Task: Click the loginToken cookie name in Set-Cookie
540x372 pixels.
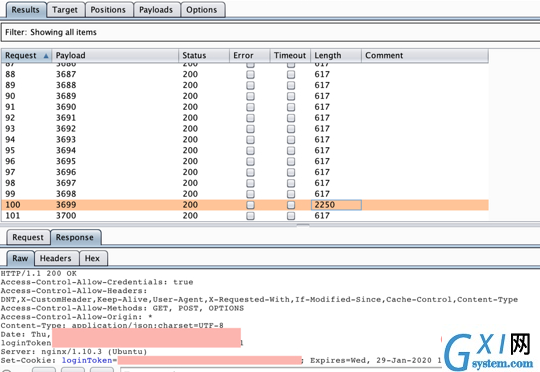Action: pyautogui.click(x=87, y=361)
